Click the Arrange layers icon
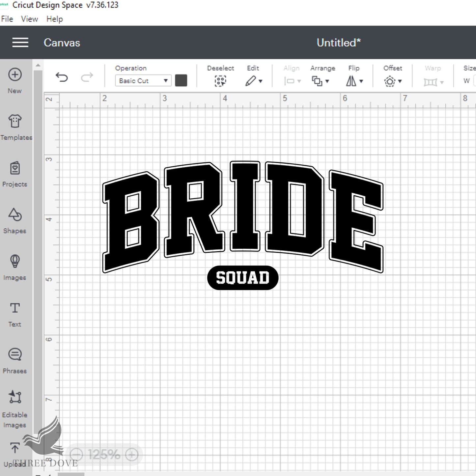Viewport: 476px width, 476px height. point(317,81)
